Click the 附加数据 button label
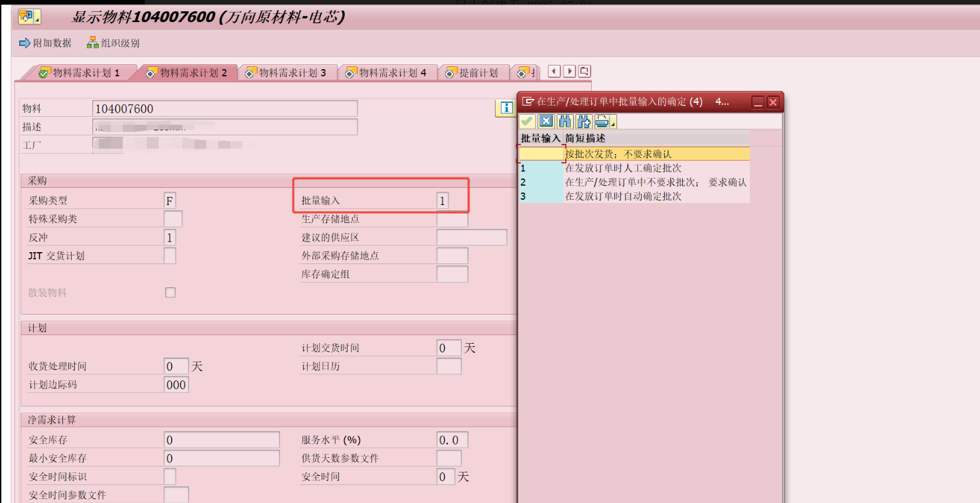This screenshot has height=503, width=980. point(52,43)
